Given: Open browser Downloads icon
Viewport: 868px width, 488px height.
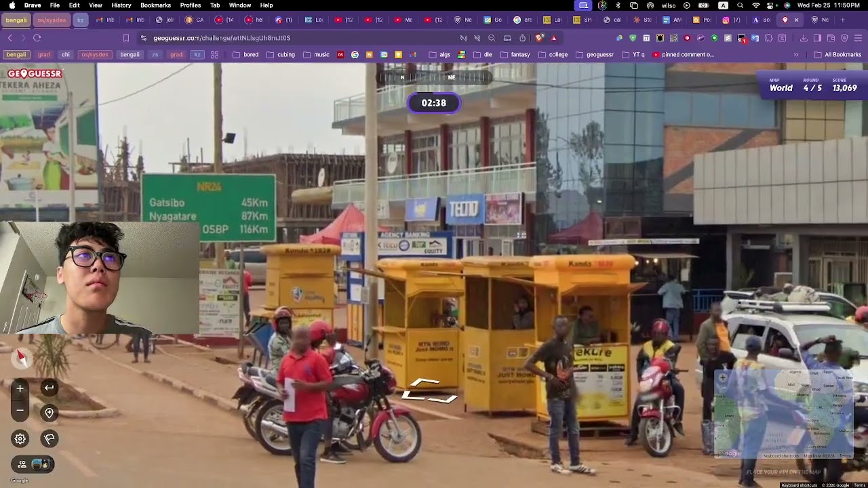Looking at the screenshot, I should tap(804, 38).
